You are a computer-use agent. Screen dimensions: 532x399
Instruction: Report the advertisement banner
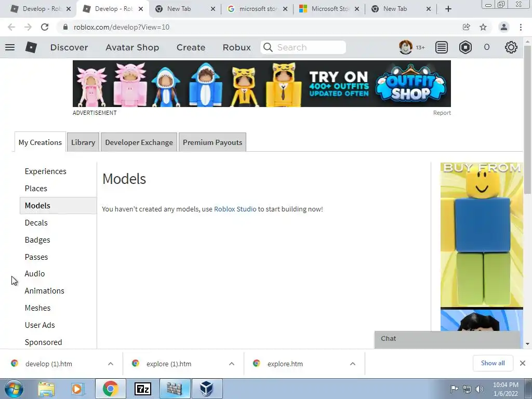pyautogui.click(x=442, y=113)
